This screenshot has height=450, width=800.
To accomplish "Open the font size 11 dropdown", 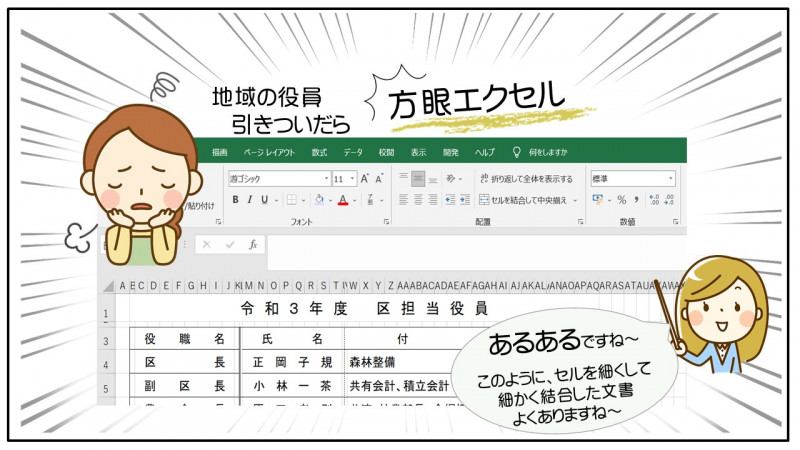I will (x=352, y=179).
